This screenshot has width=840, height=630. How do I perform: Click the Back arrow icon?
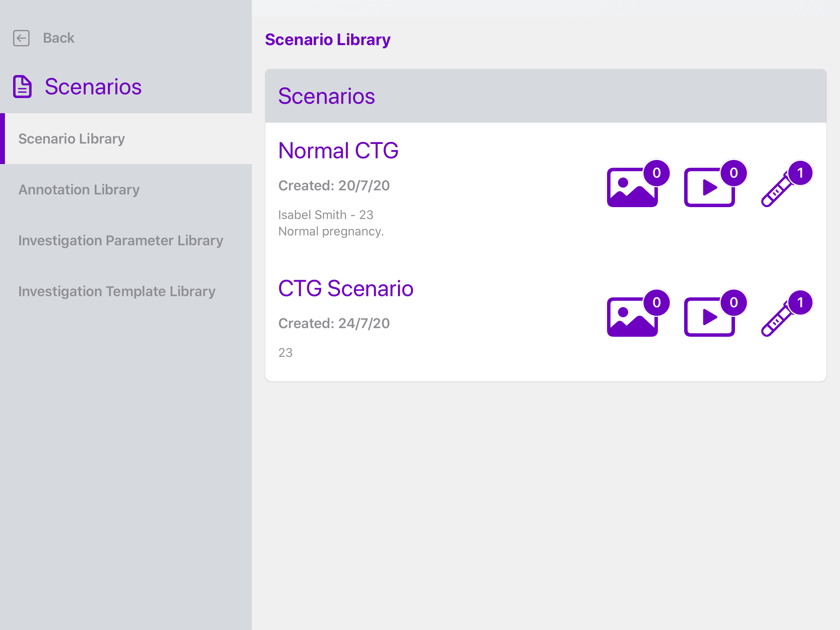coord(21,38)
